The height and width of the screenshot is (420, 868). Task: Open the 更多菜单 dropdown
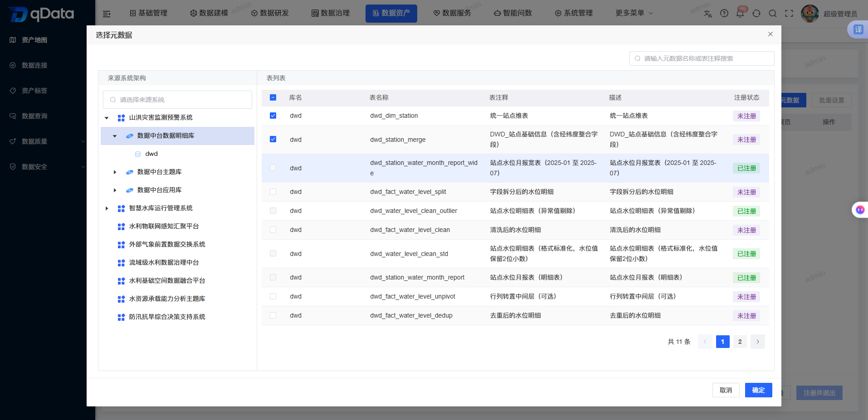tap(634, 13)
